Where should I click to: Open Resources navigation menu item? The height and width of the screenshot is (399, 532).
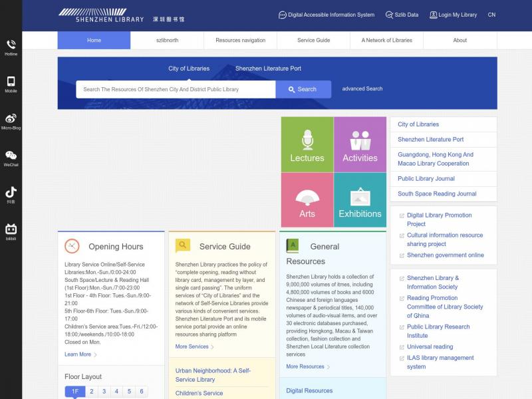click(241, 41)
